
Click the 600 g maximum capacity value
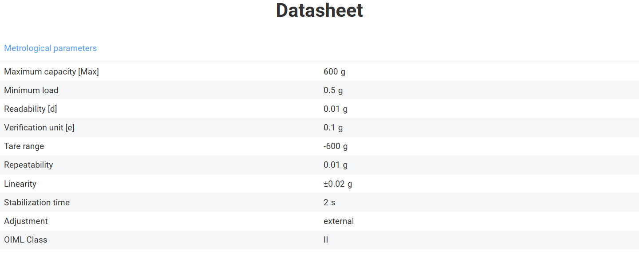(x=334, y=72)
